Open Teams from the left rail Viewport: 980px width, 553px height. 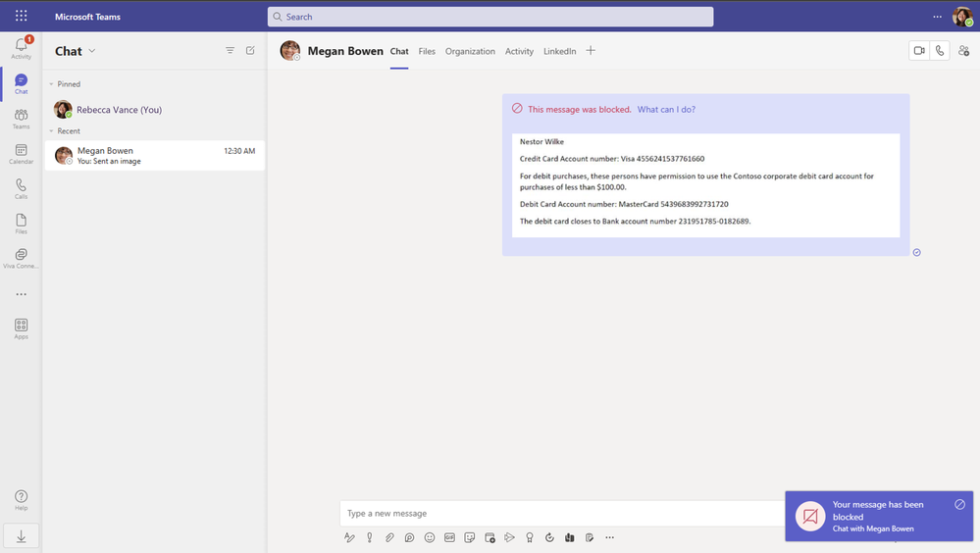click(x=22, y=118)
